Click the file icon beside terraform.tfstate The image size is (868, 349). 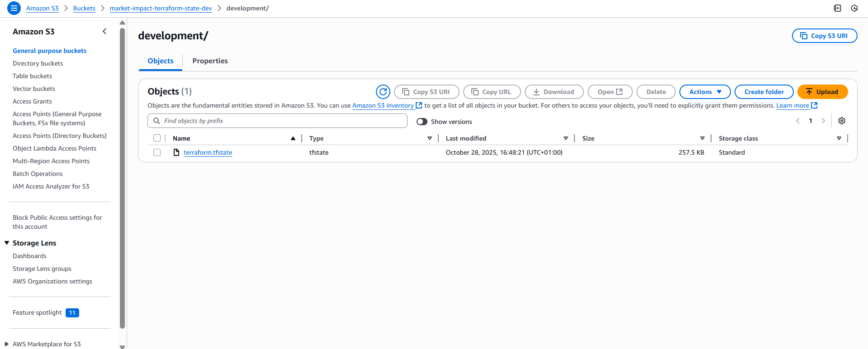tap(176, 152)
